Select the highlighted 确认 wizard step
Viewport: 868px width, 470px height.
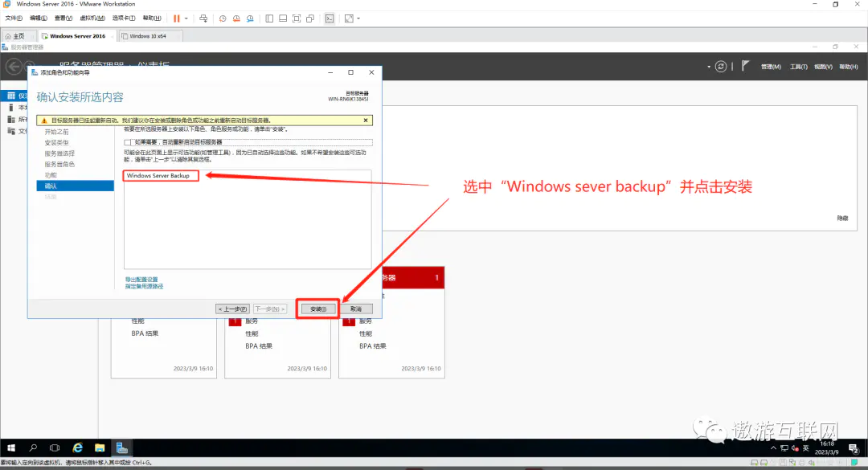tap(76, 186)
